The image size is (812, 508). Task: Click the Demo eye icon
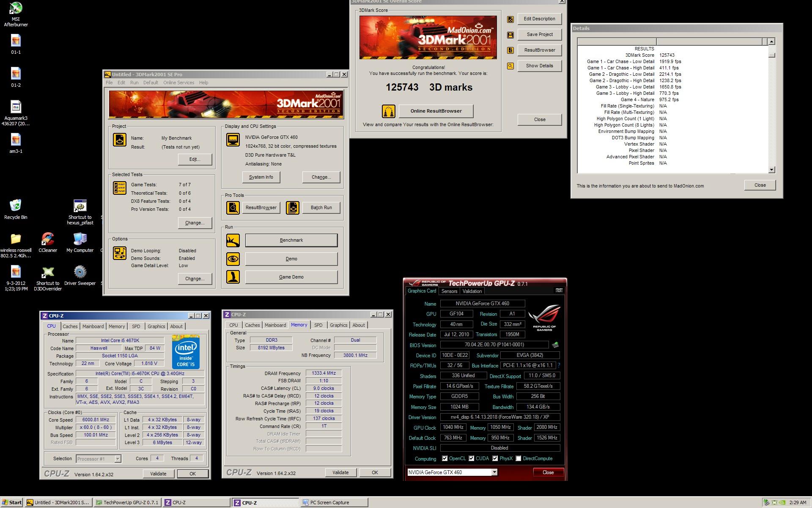click(x=233, y=259)
